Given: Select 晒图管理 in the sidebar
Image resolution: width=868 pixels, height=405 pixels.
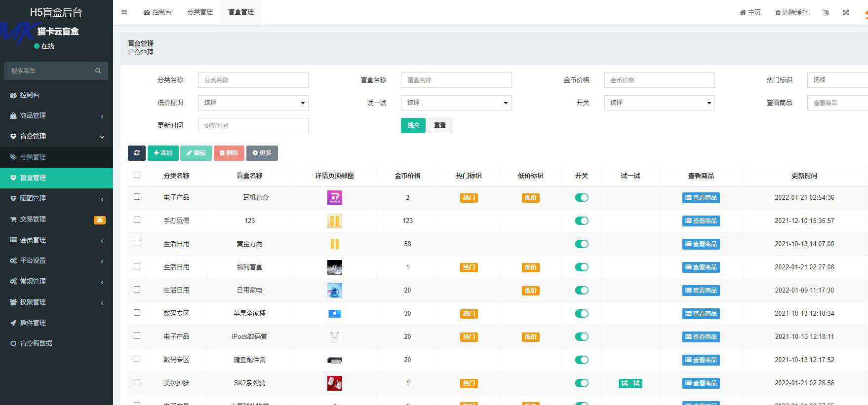Looking at the screenshot, I should pos(56,198).
